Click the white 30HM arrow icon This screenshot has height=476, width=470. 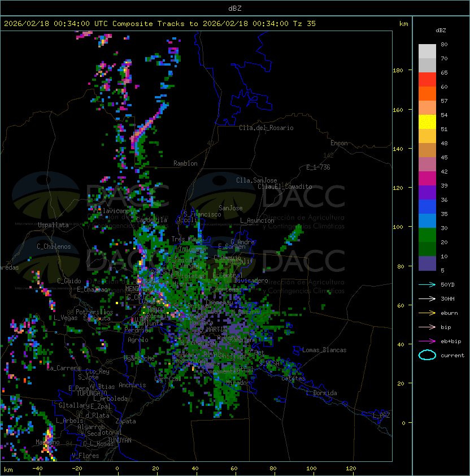click(x=427, y=298)
